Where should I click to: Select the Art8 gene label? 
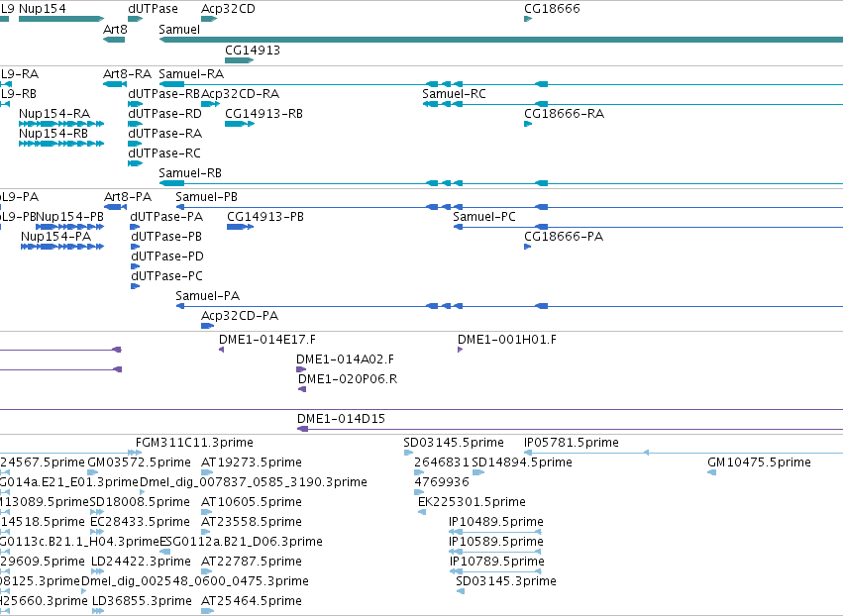pyautogui.click(x=115, y=30)
